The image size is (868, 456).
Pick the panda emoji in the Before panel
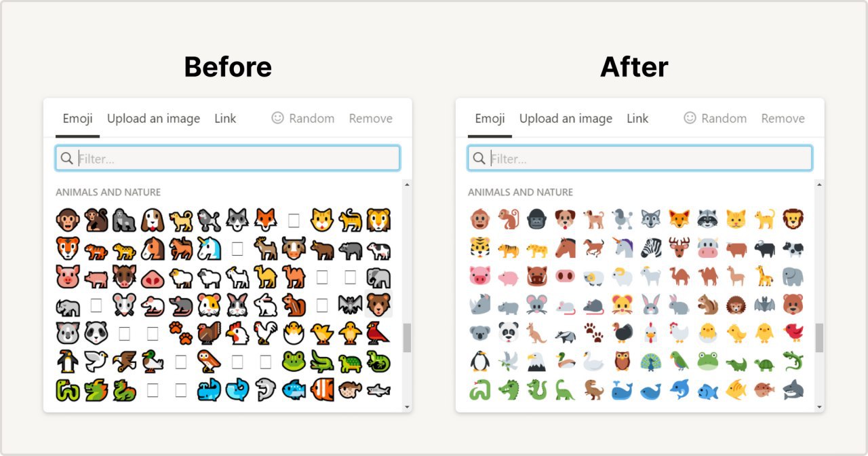pyautogui.click(x=96, y=333)
